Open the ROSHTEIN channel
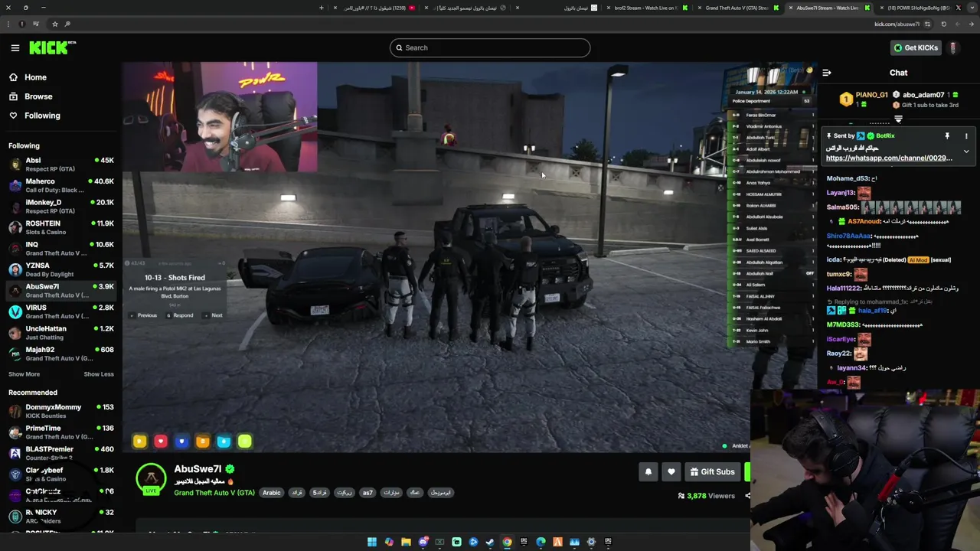 click(61, 227)
